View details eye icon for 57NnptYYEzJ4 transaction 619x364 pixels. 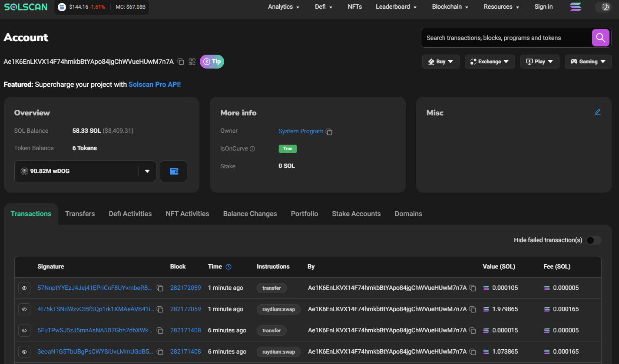(24, 288)
